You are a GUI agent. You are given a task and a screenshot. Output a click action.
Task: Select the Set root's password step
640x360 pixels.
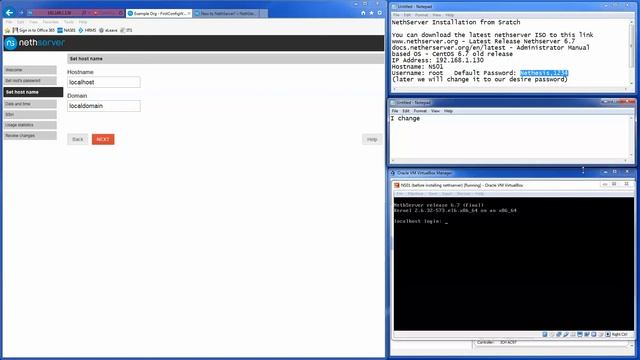pos(30,81)
